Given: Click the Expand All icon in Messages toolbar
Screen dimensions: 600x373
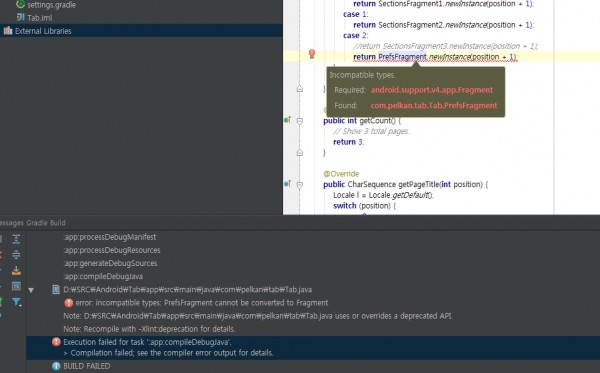Looking at the screenshot, I should (16, 239).
